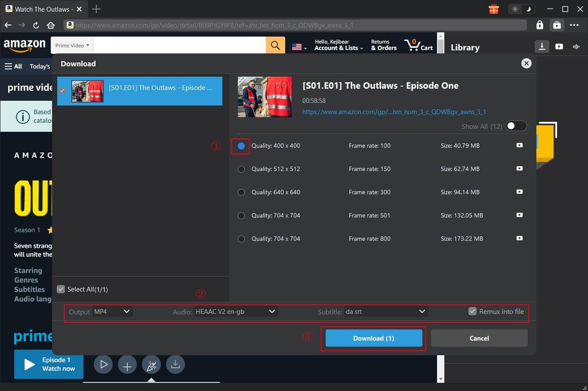
Task: Open the Audio track dropdown showing HEAAC V2 en-gb
Action: click(x=235, y=311)
